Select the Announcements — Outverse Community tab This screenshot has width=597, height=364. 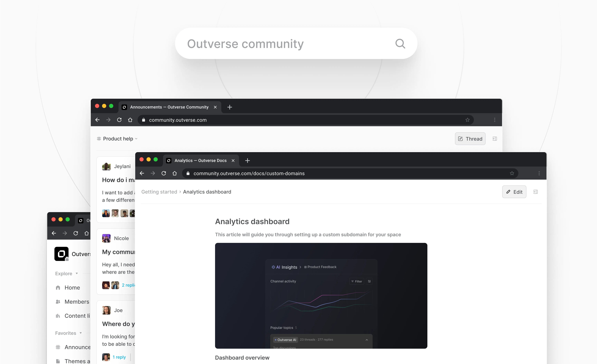click(170, 107)
